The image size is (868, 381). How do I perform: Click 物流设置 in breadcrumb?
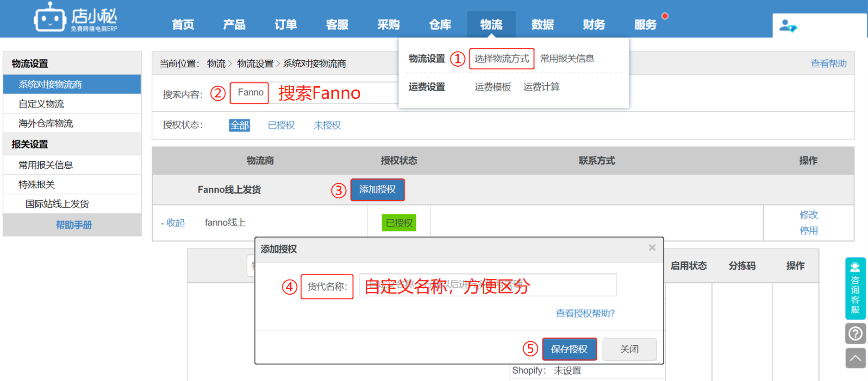click(x=256, y=63)
